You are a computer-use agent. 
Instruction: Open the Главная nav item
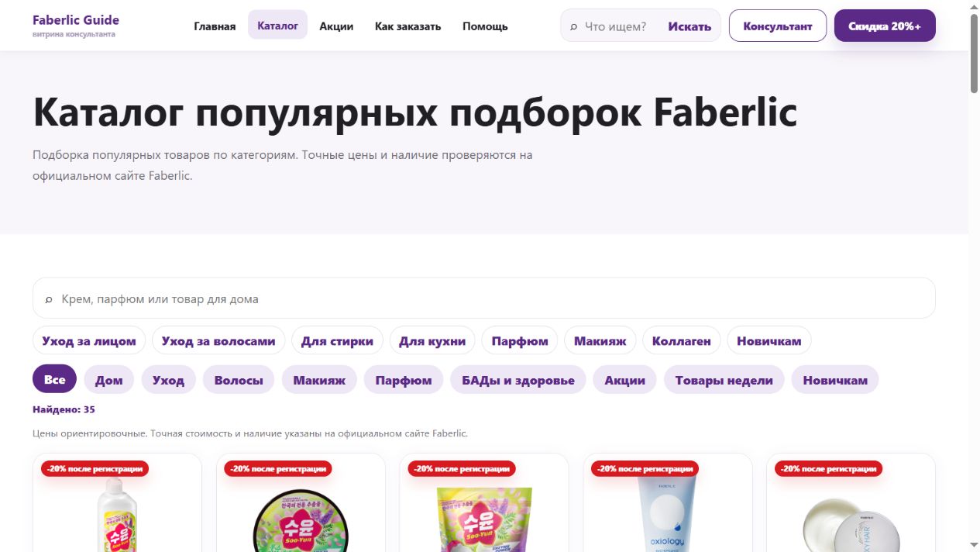pyautogui.click(x=215, y=26)
